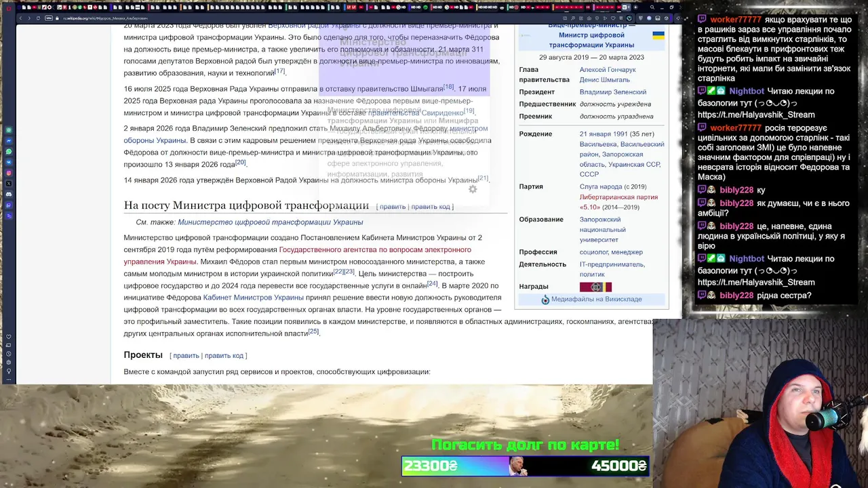The height and width of the screenshot is (488, 868).
Task: Open Алексей Гончарук in the infobox
Action: pos(608,70)
